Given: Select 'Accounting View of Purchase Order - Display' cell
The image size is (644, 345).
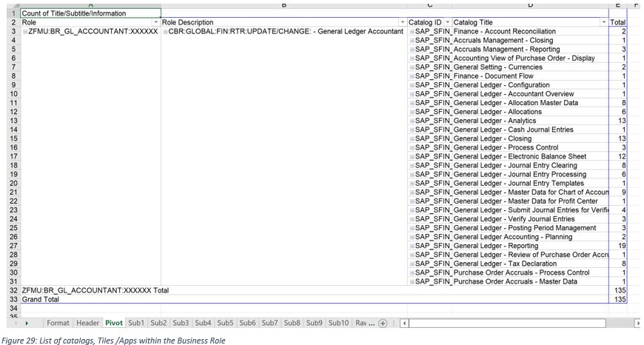Looking at the screenshot, I should click(530, 58).
